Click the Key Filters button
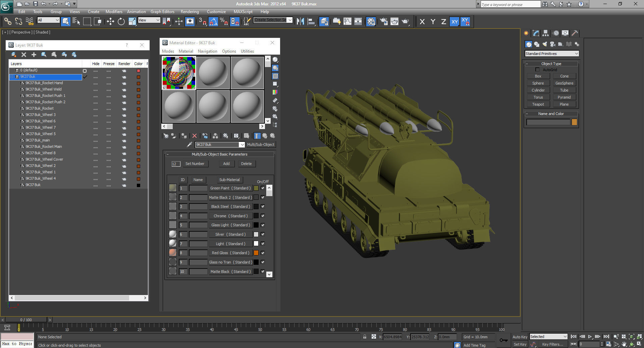644x348 pixels. point(552,344)
